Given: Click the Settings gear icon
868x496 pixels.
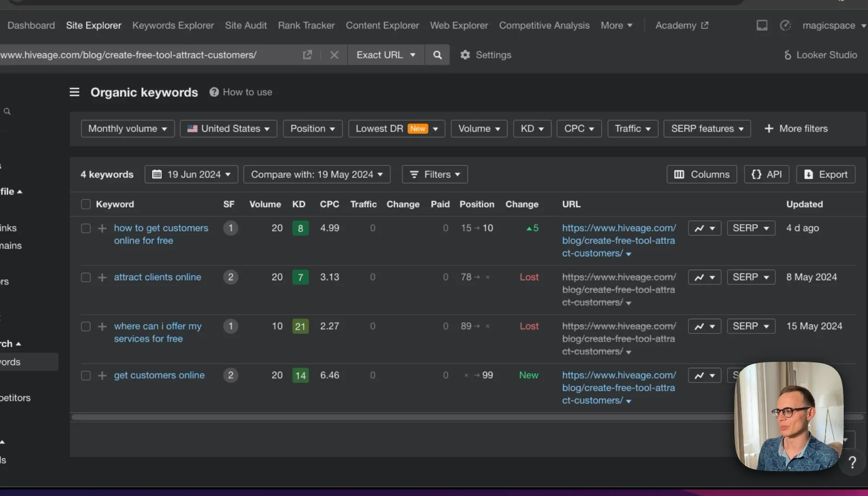Looking at the screenshot, I should pyautogui.click(x=465, y=55).
